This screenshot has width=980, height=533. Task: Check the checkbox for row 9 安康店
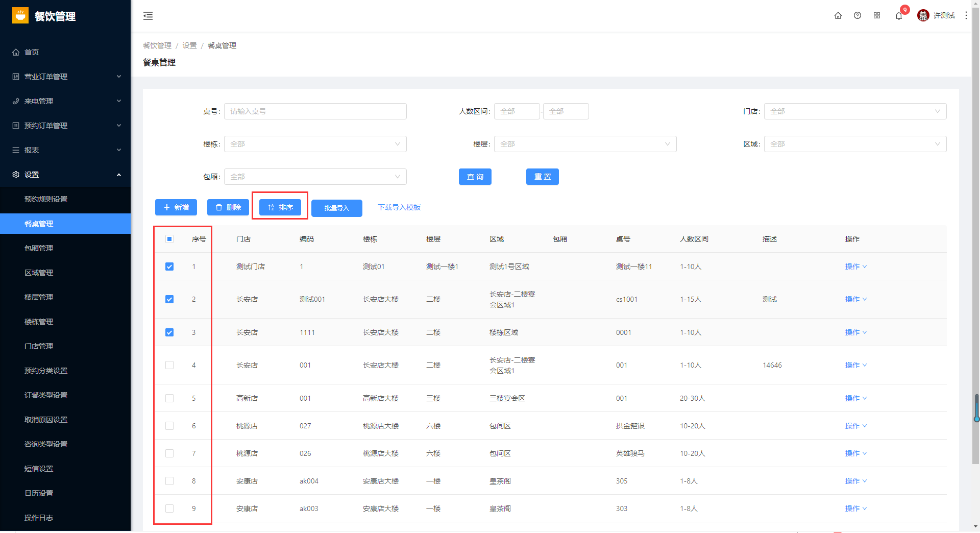(x=169, y=508)
